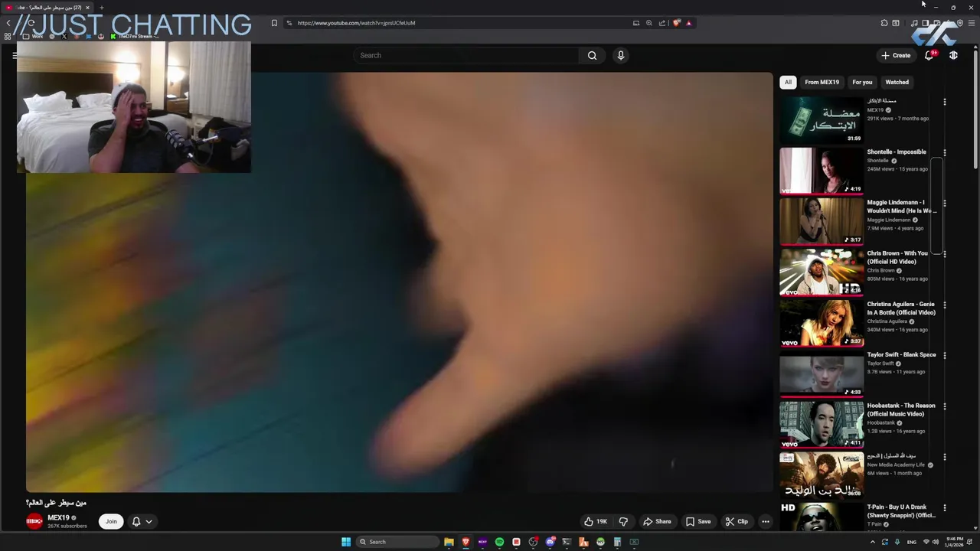
Task: Click the Join button for MEX19
Action: coord(111,521)
